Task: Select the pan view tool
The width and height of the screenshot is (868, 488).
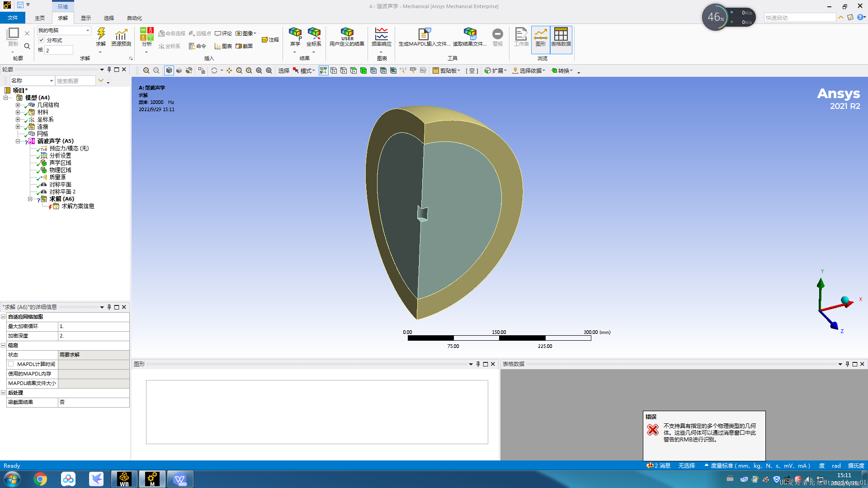Action: [x=229, y=70]
